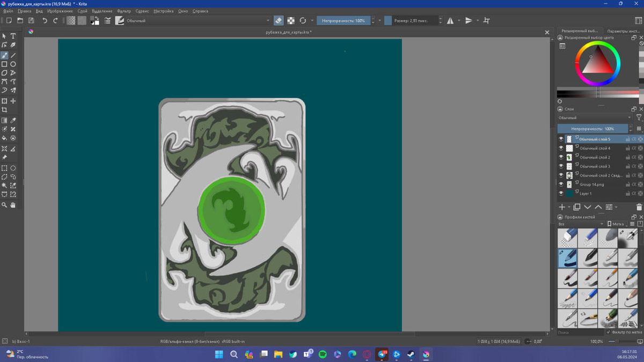Viewport: 644px width, 362px height.
Task: Click the horizontal mirror tool icon
Action: point(450,20)
